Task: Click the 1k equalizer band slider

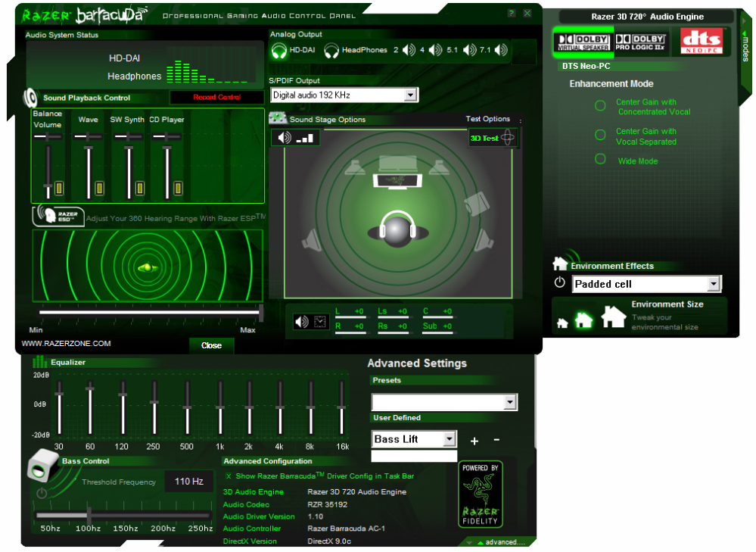Action: (x=220, y=408)
